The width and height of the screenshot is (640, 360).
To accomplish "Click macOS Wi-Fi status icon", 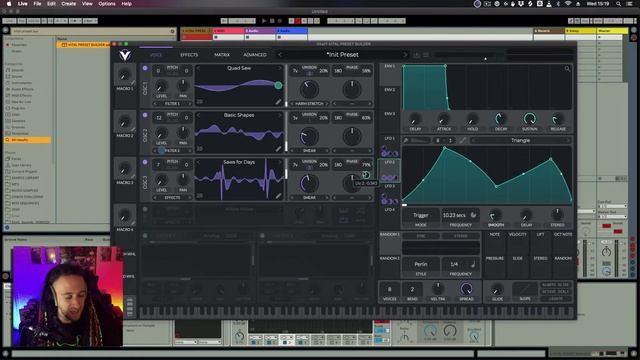I will point(568,4).
